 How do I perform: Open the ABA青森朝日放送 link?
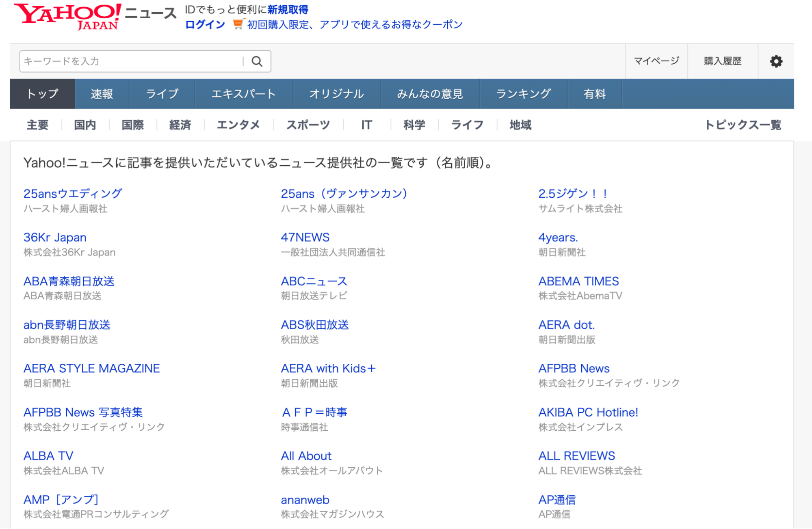69,281
